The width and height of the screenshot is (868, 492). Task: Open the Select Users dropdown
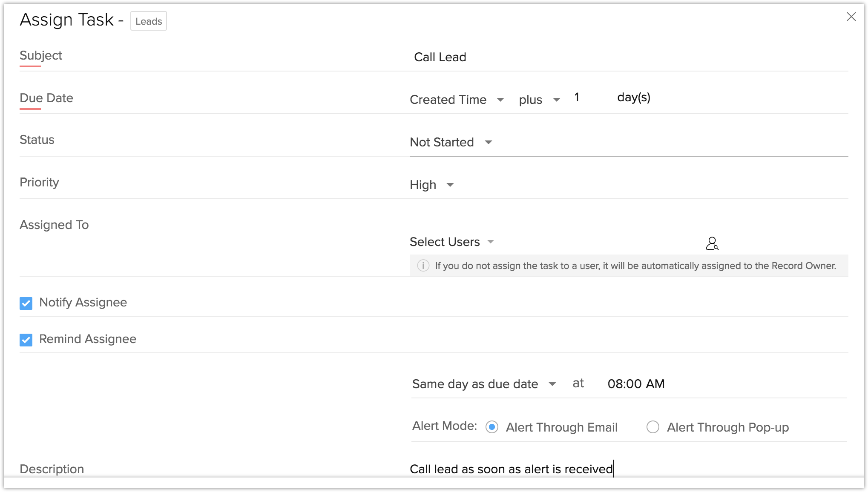click(x=451, y=242)
